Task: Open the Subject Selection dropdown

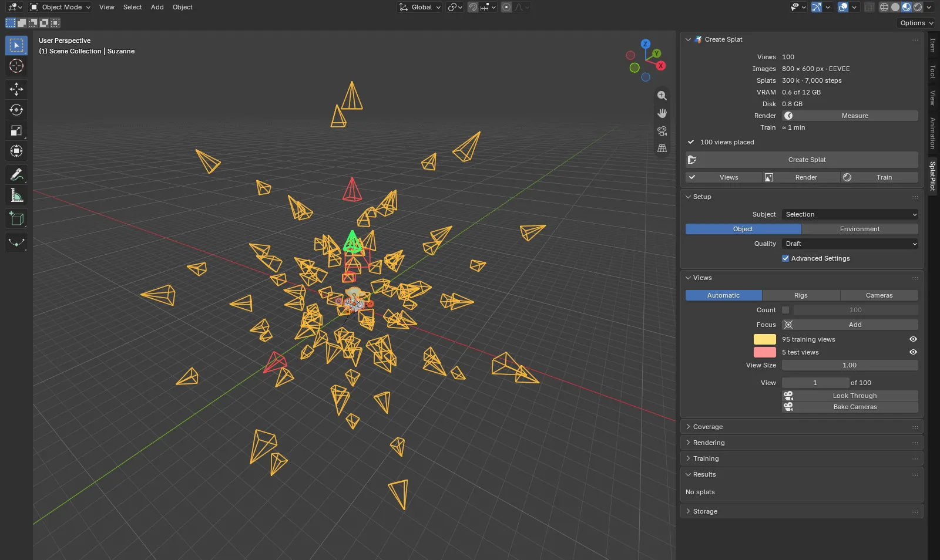Action: pos(850,214)
